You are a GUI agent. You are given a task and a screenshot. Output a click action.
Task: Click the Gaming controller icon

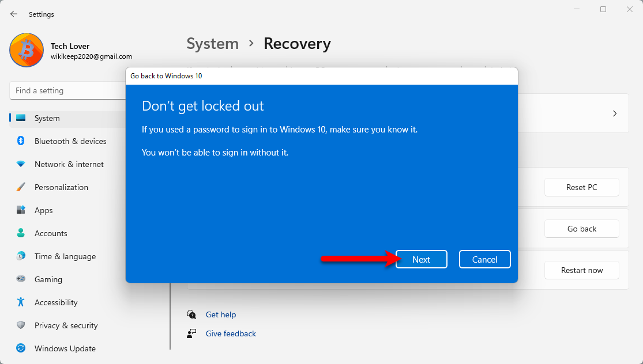coord(21,279)
